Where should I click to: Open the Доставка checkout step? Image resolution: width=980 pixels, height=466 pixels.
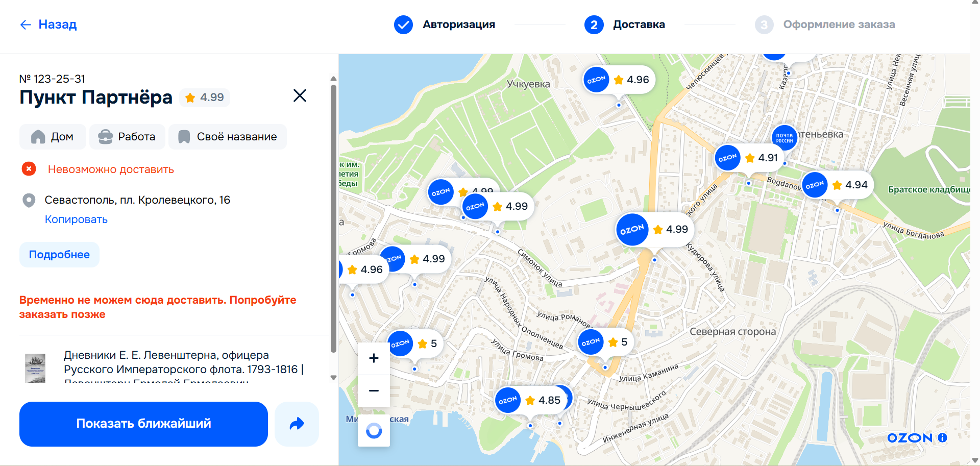[x=625, y=24]
